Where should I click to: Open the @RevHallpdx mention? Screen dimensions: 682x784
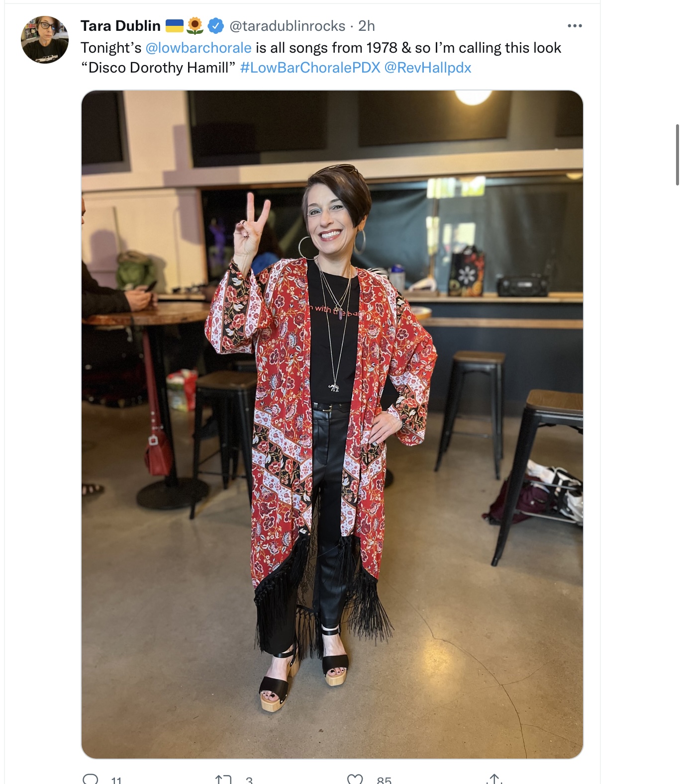(428, 68)
